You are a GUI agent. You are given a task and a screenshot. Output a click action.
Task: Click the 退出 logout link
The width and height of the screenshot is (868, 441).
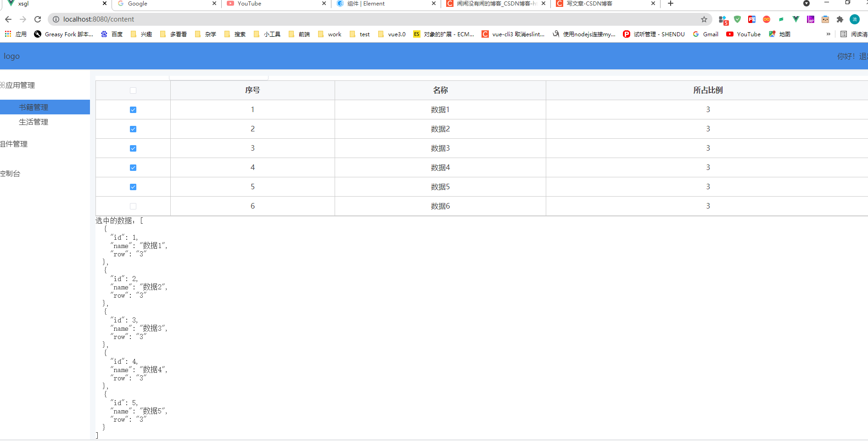864,56
